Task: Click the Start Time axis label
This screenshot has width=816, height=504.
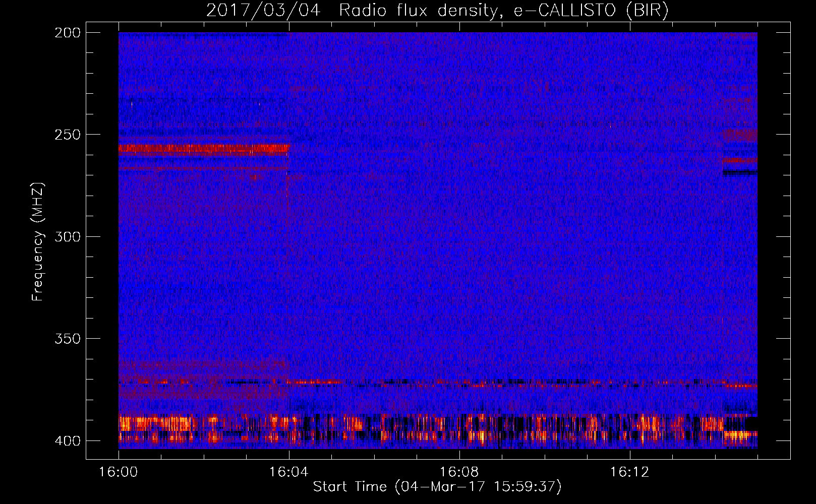Action: (437, 487)
